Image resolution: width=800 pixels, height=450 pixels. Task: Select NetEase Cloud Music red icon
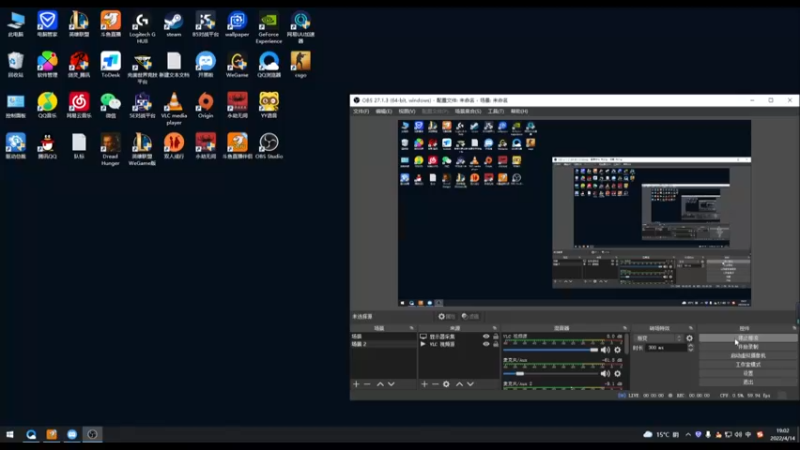79,105
